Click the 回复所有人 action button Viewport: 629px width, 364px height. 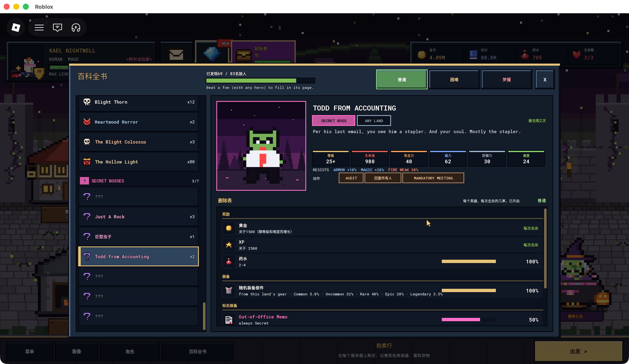[x=383, y=178]
